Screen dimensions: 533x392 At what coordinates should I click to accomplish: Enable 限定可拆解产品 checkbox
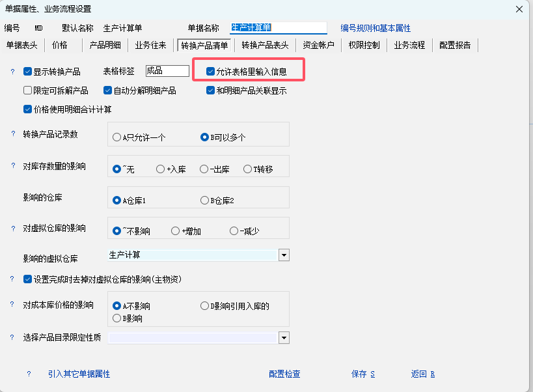point(27,91)
